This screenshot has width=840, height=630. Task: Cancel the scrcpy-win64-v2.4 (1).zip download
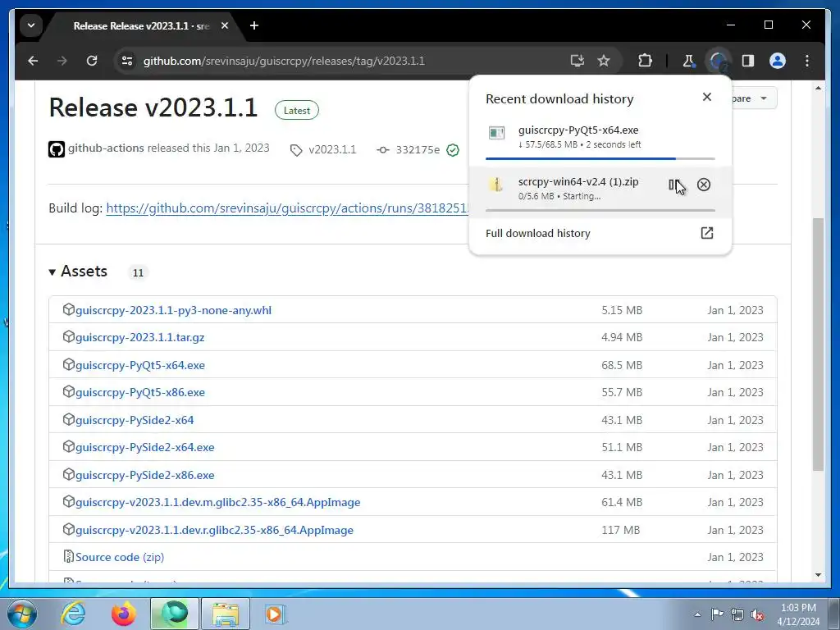pos(703,185)
